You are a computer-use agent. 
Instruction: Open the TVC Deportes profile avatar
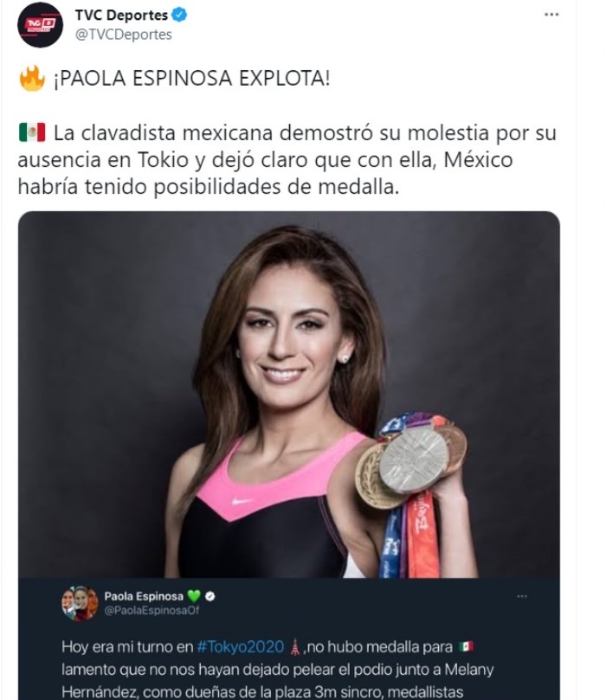[x=40, y=25]
